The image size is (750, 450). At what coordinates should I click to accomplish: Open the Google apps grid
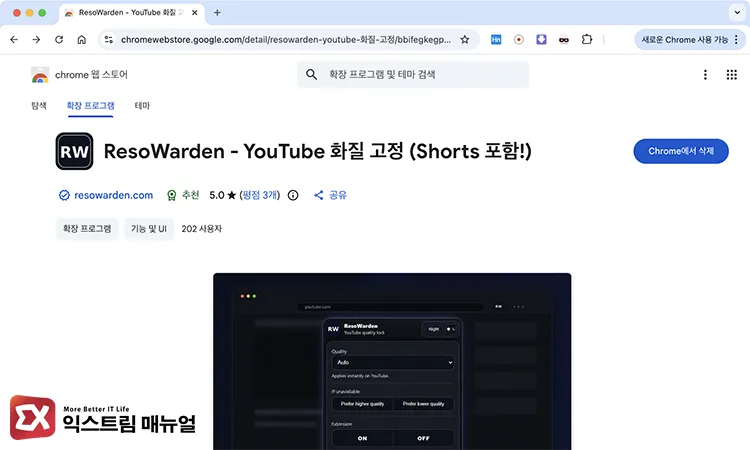pos(731,75)
